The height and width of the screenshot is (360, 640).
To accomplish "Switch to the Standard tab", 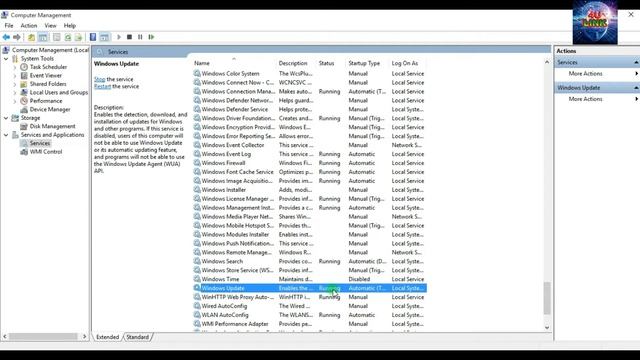I will [x=137, y=337].
